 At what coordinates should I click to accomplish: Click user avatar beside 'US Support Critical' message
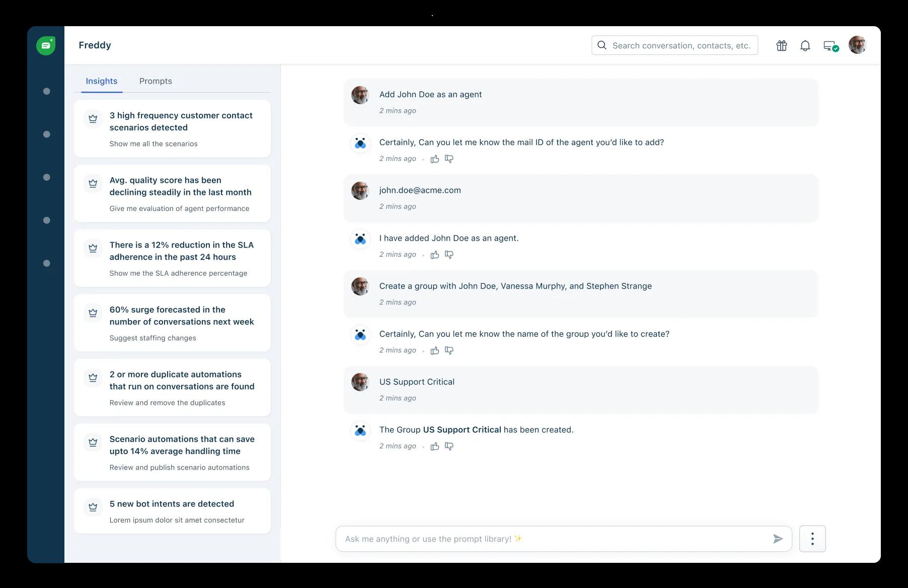[x=360, y=382]
